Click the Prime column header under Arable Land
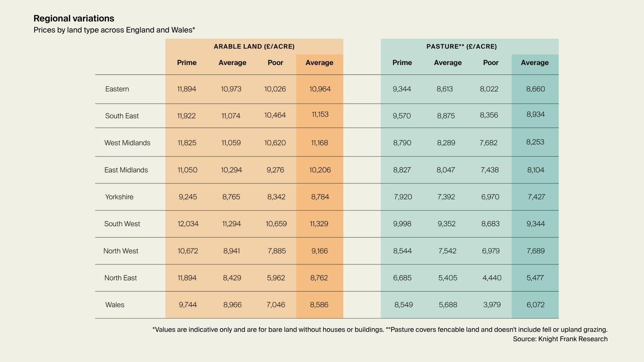 (x=186, y=63)
